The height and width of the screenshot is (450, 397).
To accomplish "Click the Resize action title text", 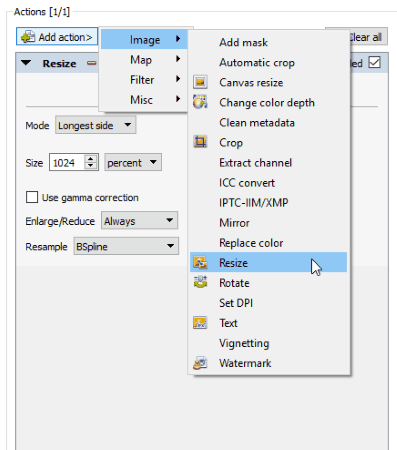I will click(x=59, y=63).
